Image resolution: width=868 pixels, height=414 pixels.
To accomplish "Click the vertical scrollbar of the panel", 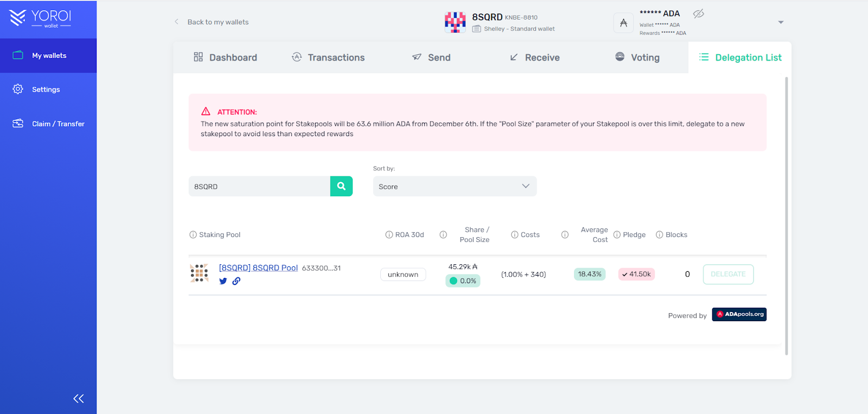I will click(787, 216).
